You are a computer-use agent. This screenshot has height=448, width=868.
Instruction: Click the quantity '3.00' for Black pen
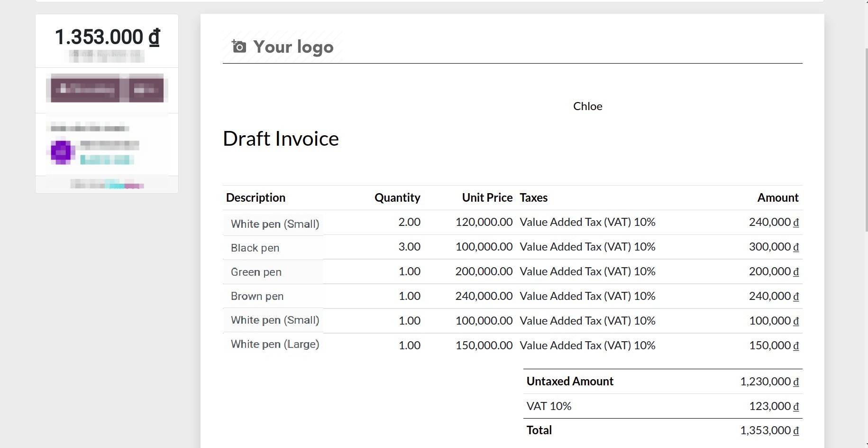[409, 247]
